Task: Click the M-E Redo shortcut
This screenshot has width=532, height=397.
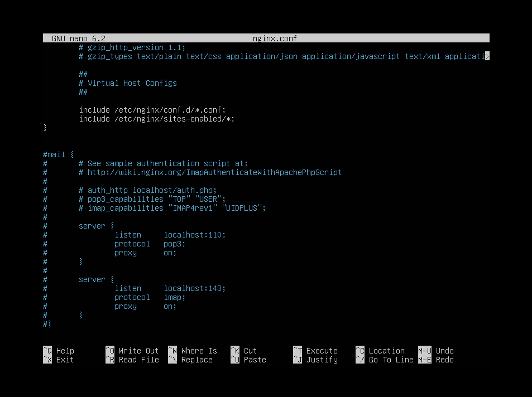Action: click(436, 360)
